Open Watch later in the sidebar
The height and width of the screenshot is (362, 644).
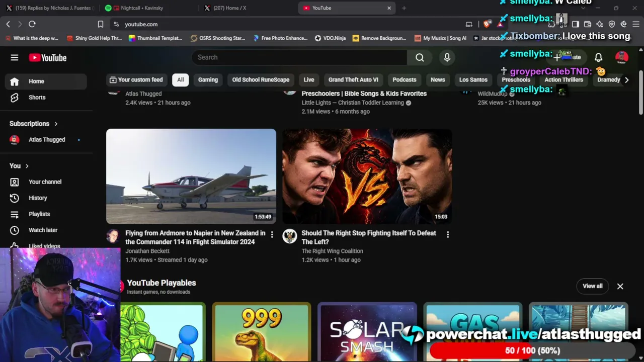[x=46, y=230]
